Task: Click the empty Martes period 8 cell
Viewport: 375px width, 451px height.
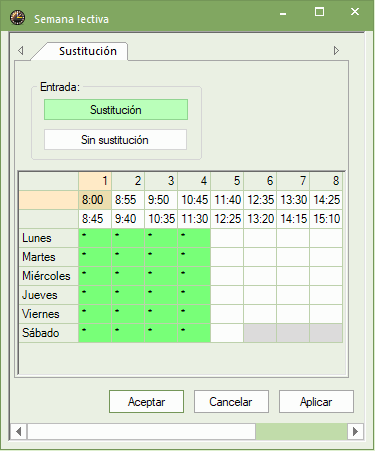Action: pos(326,257)
